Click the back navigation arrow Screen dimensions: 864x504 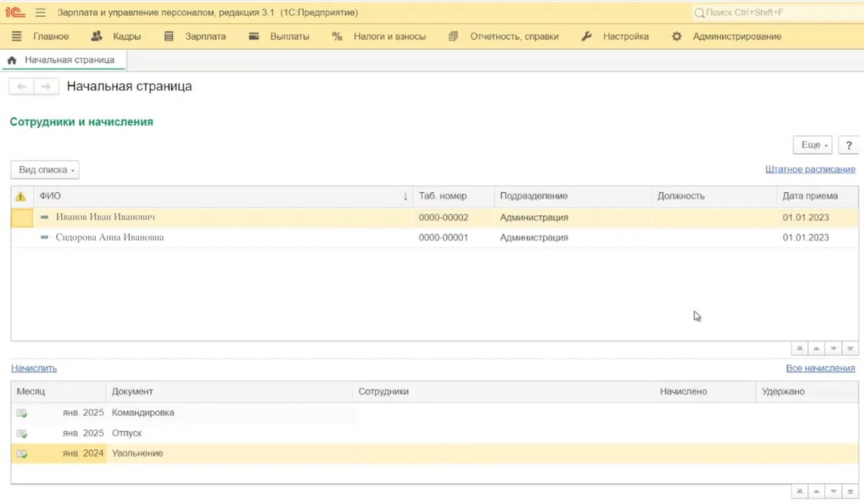(21, 86)
